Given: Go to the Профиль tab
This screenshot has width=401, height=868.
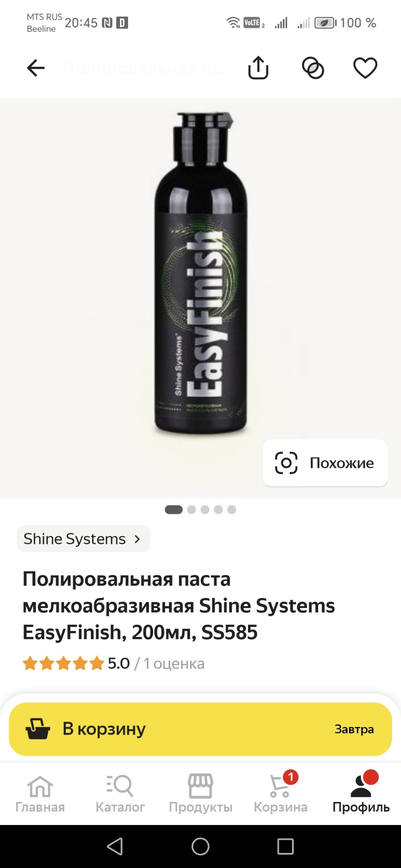Looking at the screenshot, I should [361, 793].
